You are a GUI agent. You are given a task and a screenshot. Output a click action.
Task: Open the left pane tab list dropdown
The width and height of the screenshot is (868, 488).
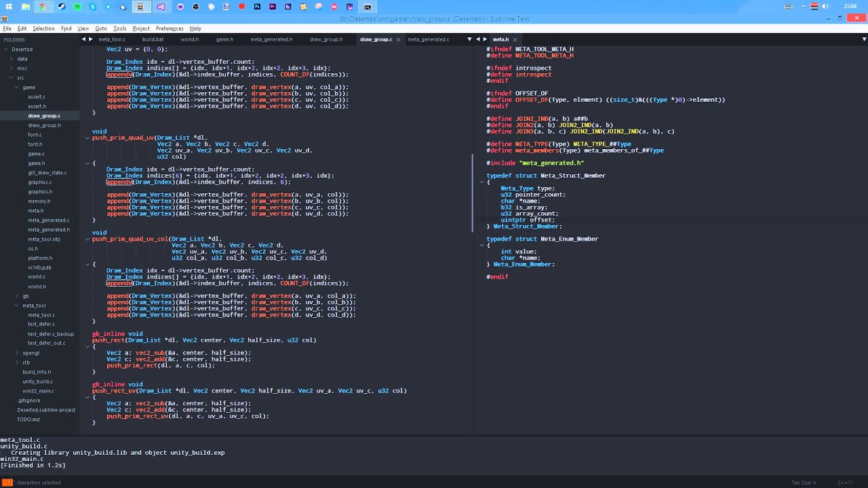tap(469, 39)
